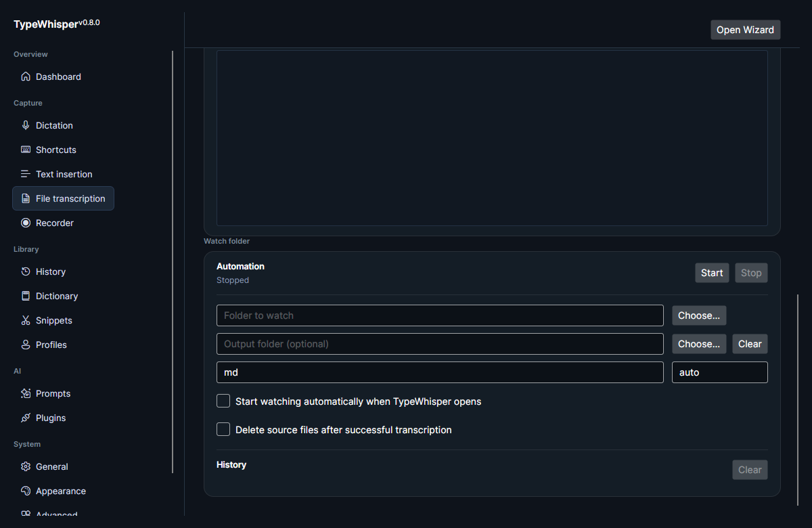
Task: Open the Profiles person icon
Action: click(26, 345)
